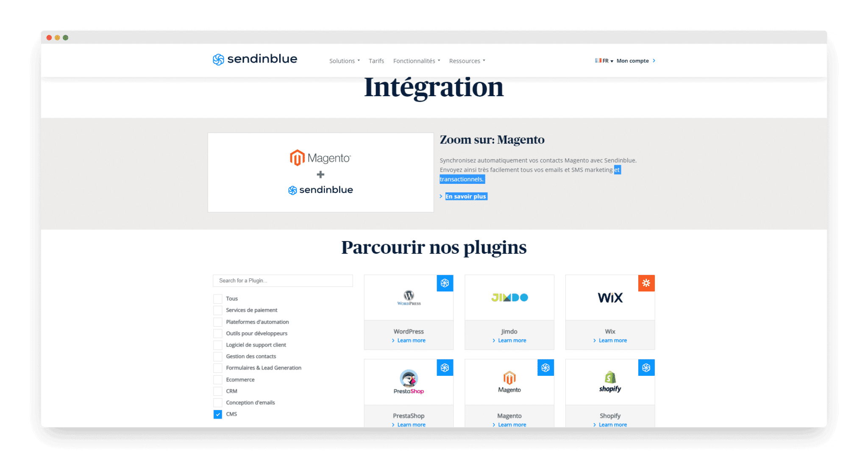Check the Formulaires & Lead Generation checkbox
The height and width of the screenshot is (458, 868).
point(218,368)
